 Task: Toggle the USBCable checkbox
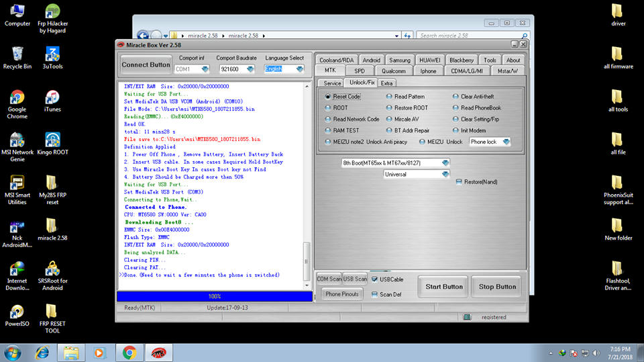pyautogui.click(x=374, y=279)
